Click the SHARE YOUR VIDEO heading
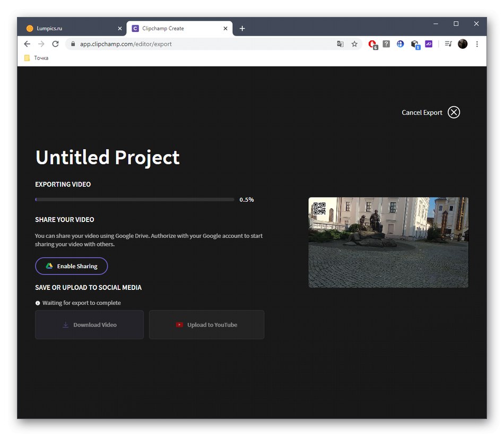 click(x=64, y=219)
